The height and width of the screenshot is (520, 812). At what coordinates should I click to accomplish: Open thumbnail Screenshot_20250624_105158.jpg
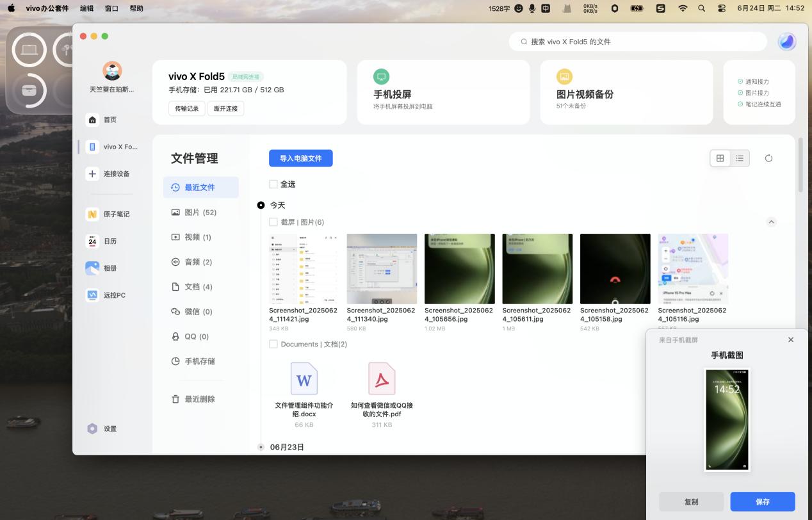[x=615, y=269]
